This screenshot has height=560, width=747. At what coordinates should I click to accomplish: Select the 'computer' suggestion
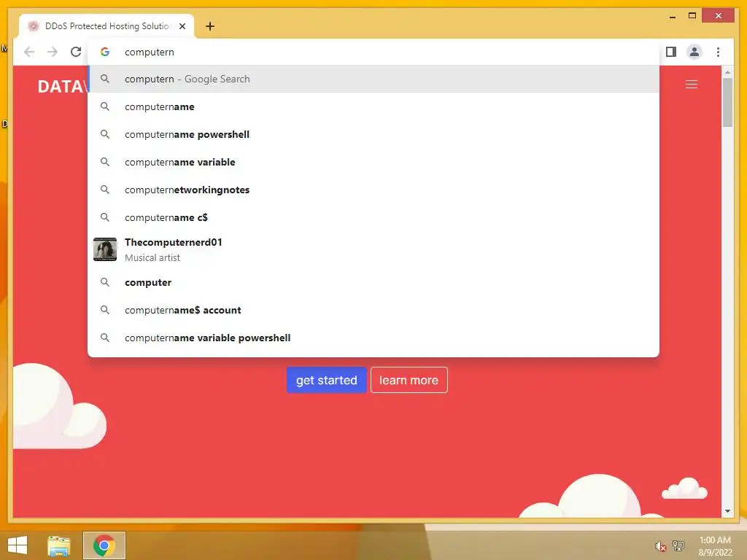point(373,282)
